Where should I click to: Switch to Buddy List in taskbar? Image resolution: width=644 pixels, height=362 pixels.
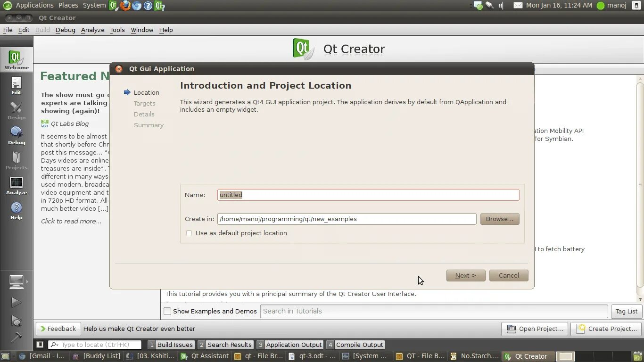click(96, 356)
